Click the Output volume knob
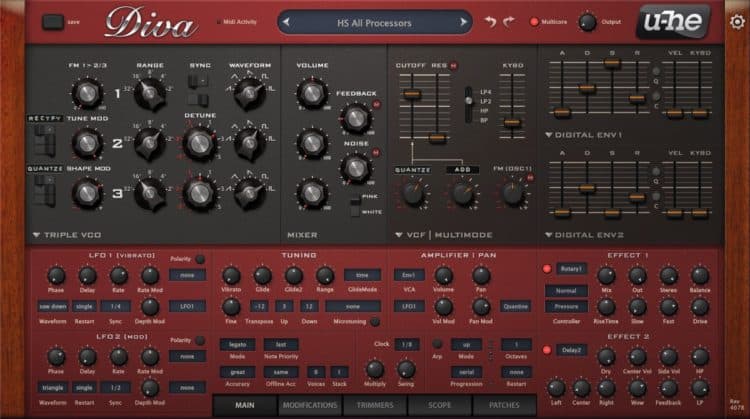The image size is (750, 419). [587, 22]
